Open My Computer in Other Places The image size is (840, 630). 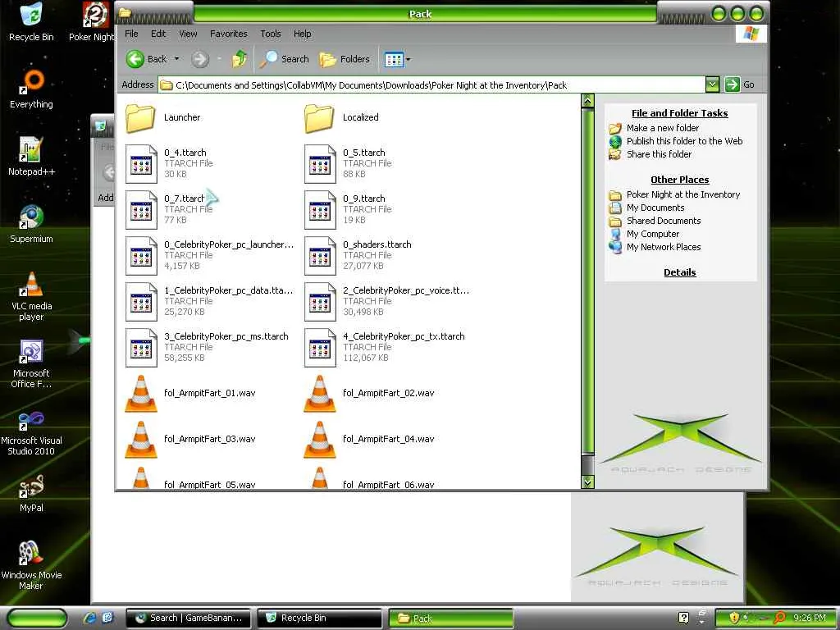click(652, 234)
